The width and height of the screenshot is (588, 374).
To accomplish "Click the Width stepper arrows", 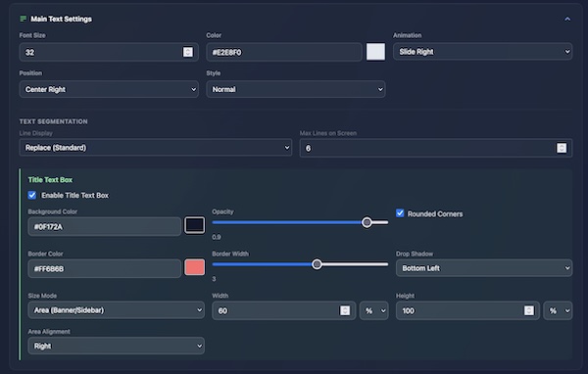I will (345, 310).
